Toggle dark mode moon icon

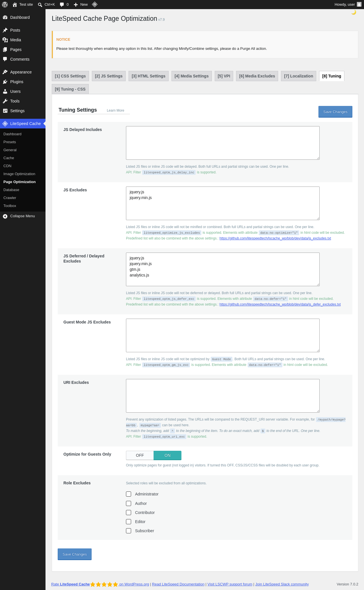pyautogui.click(x=354, y=12)
